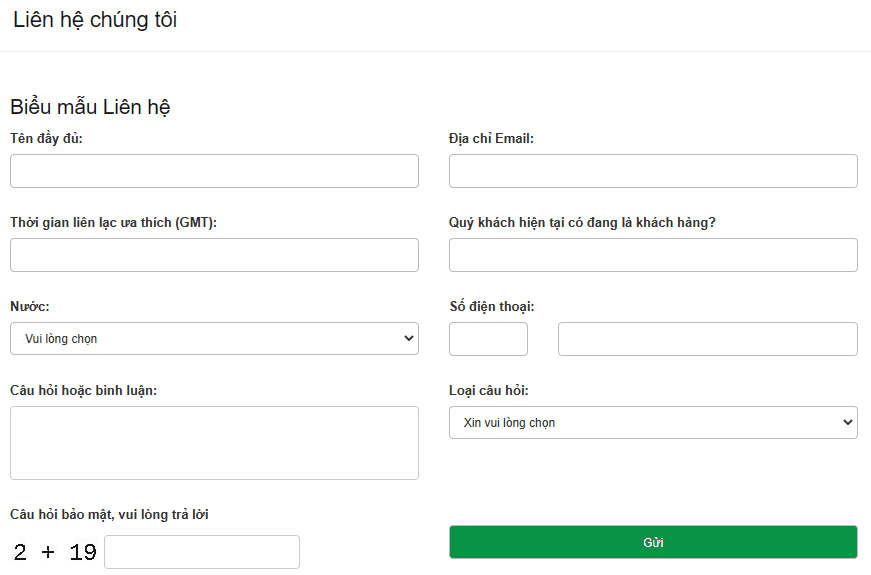This screenshot has height=575, width=871.
Task: Click the 'Tên đầy đủ:' label
Action: [x=46, y=138]
